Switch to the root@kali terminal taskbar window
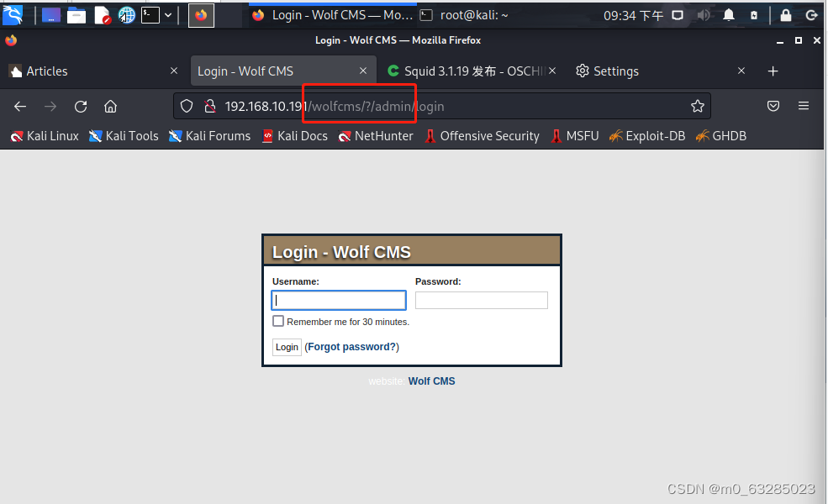 (x=465, y=15)
